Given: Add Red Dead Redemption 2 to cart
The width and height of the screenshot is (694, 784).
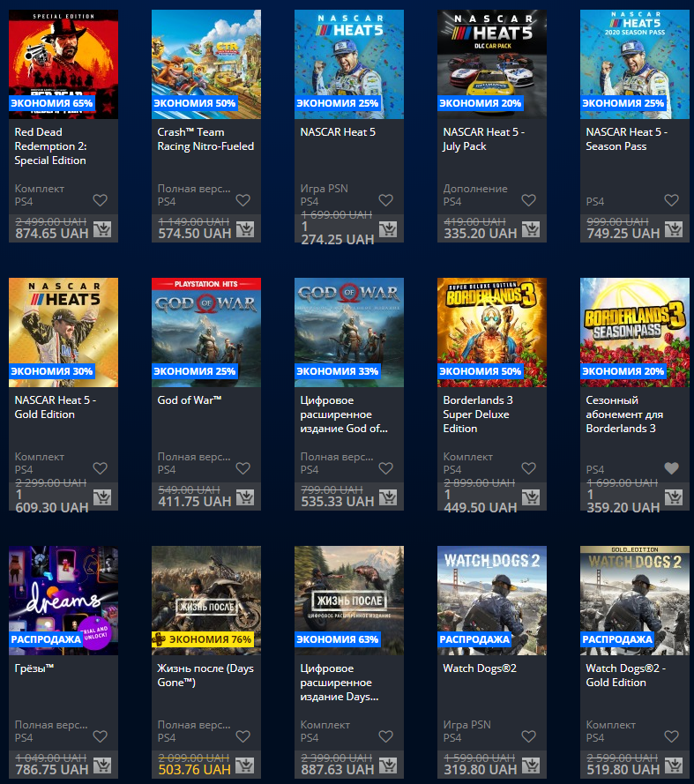Looking at the screenshot, I should coord(101,229).
